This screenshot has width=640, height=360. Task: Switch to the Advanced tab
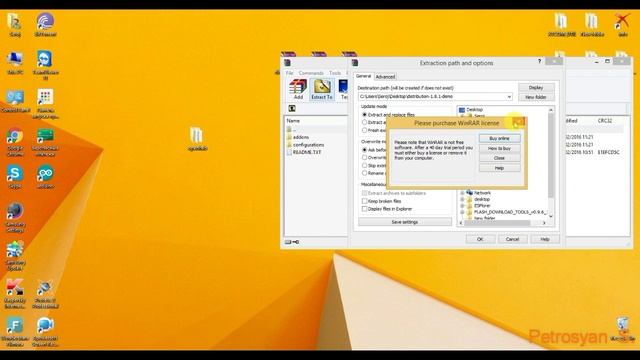385,77
